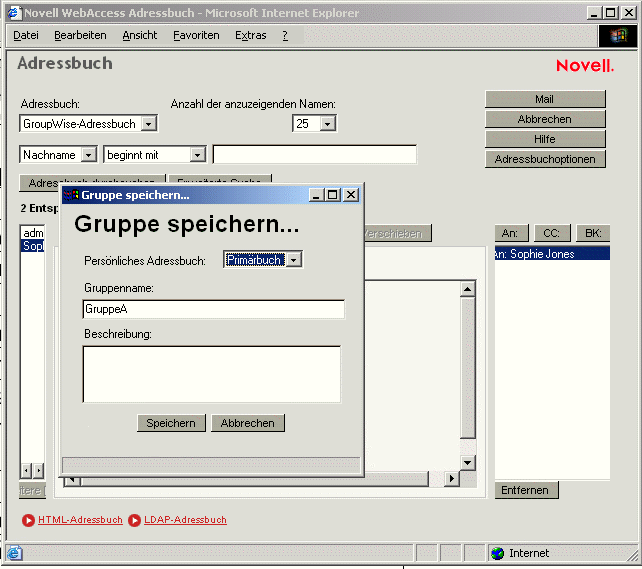Open Hilfe in the address book
This screenshot has height=569, width=642.
pyautogui.click(x=545, y=139)
